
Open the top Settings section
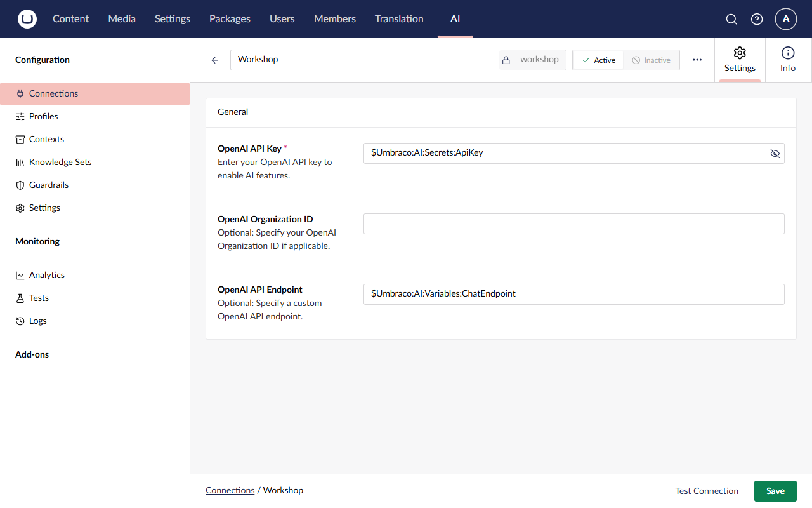click(x=173, y=19)
